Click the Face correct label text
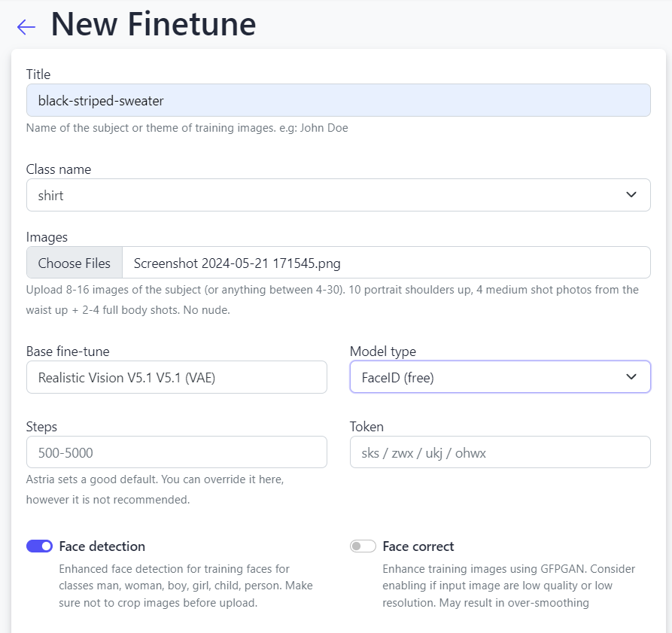This screenshot has height=633, width=672. click(x=418, y=546)
